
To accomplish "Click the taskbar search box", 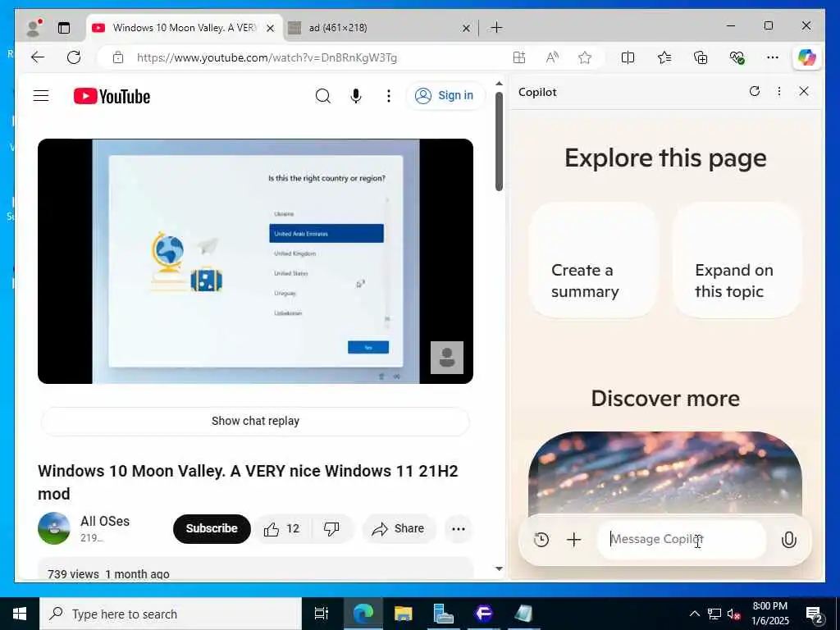I will (x=171, y=614).
